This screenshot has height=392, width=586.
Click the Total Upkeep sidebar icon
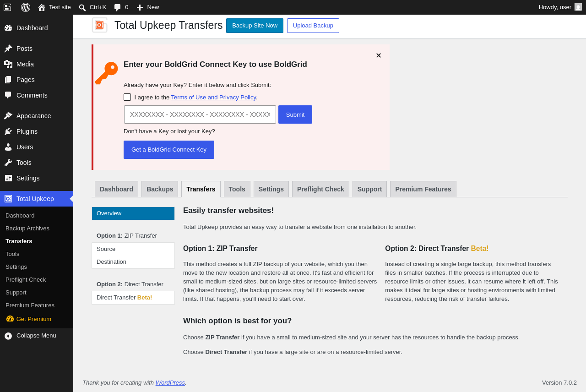click(x=8, y=199)
